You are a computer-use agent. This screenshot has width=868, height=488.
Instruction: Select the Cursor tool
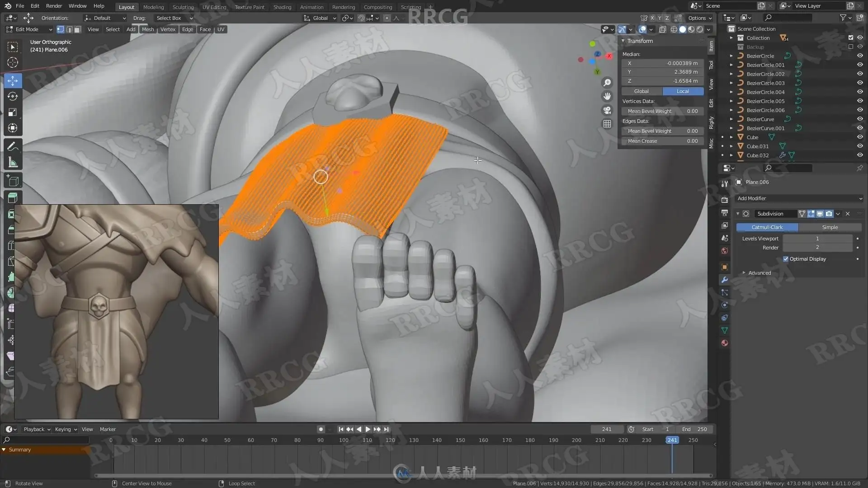pyautogui.click(x=13, y=63)
